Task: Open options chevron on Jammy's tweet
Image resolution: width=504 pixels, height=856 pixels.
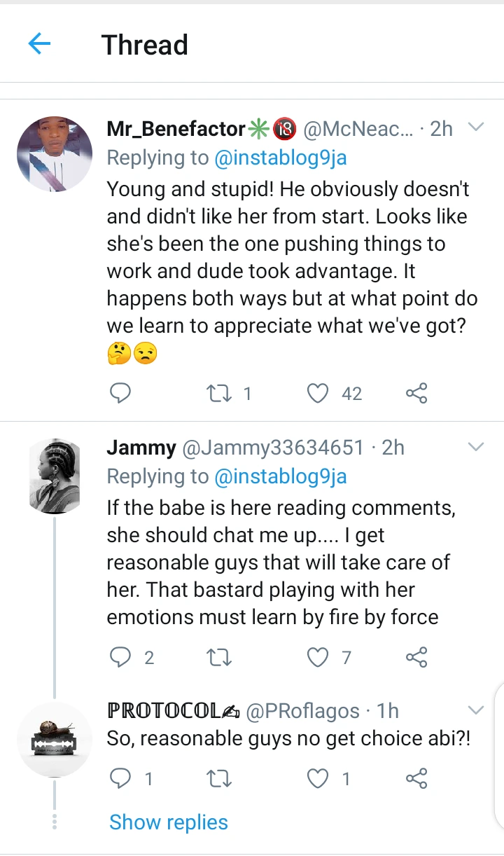Action: pyautogui.click(x=475, y=447)
